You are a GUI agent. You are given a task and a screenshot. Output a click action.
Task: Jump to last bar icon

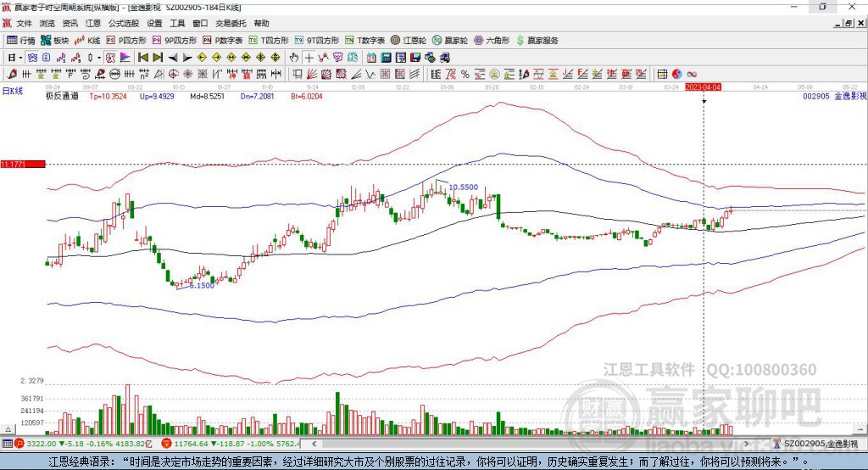(x=158, y=58)
